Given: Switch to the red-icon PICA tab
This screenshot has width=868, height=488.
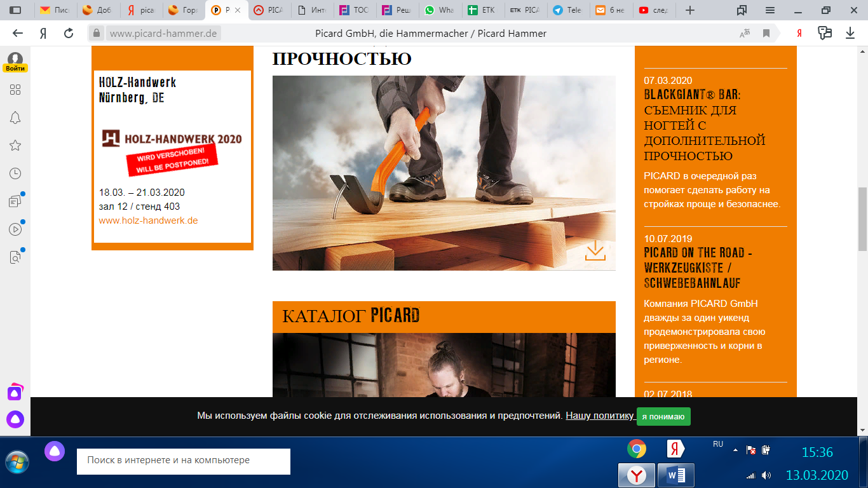Looking at the screenshot, I should 269,10.
